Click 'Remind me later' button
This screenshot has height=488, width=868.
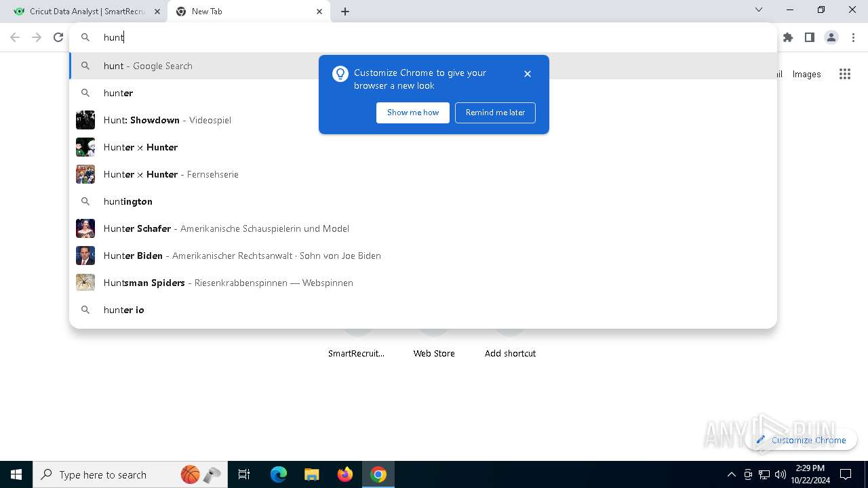point(495,113)
